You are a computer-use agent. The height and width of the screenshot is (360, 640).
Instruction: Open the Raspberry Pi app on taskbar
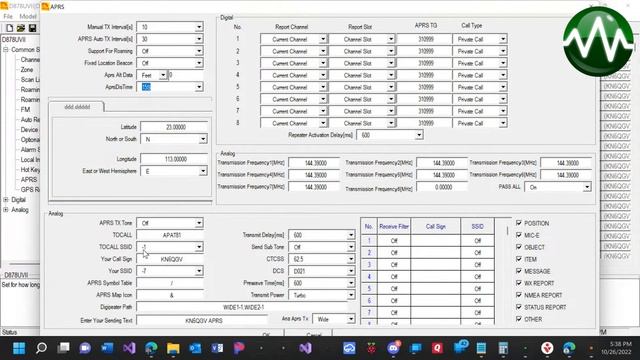pyautogui.click(x=371, y=348)
